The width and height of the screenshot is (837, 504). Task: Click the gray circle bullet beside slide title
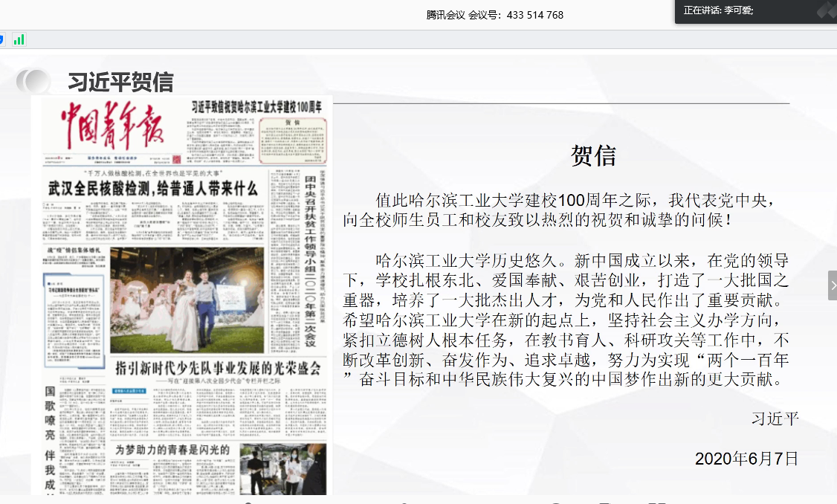(x=33, y=81)
